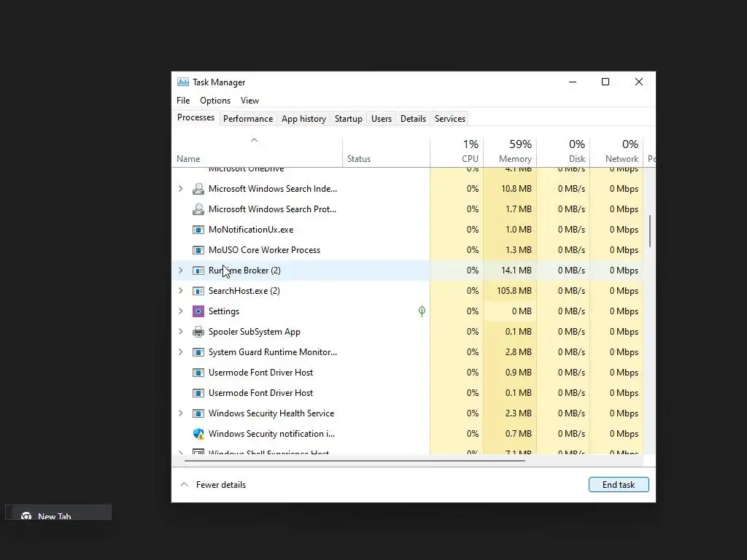Click first Usermode Font Driver Host icon
747x560 pixels.
[198, 373]
